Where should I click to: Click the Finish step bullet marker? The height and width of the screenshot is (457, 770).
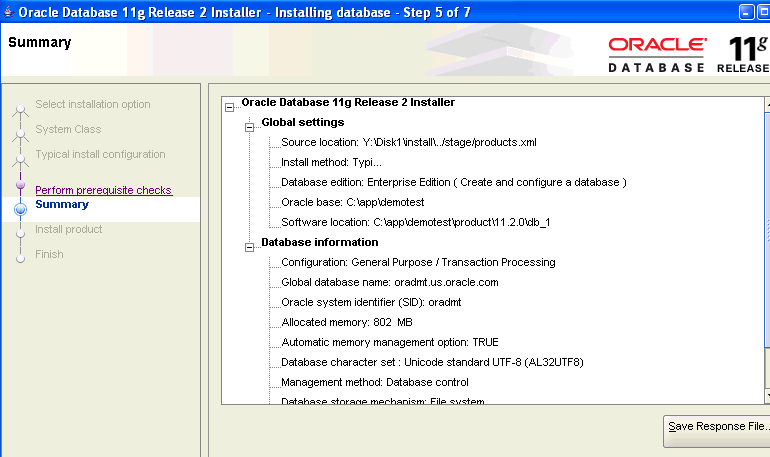21,259
